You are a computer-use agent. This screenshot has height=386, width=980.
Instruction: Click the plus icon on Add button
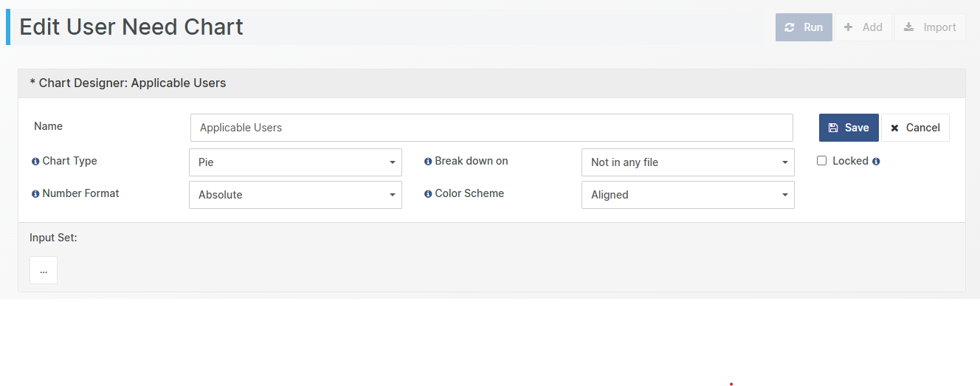(849, 27)
